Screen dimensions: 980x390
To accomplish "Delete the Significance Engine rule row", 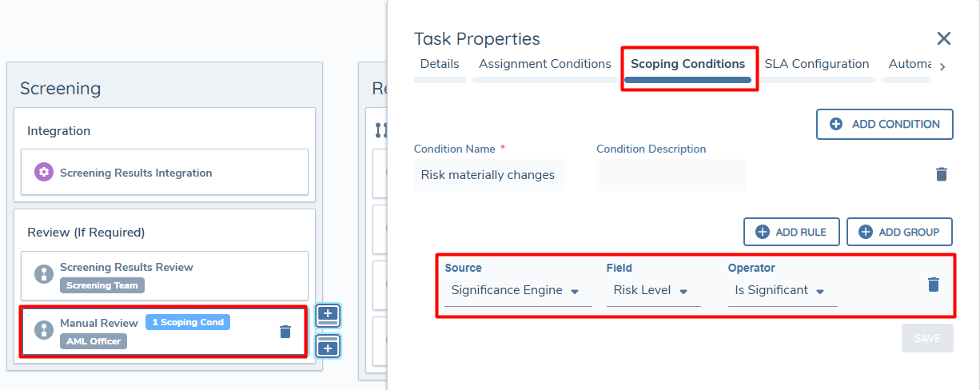I will (933, 285).
